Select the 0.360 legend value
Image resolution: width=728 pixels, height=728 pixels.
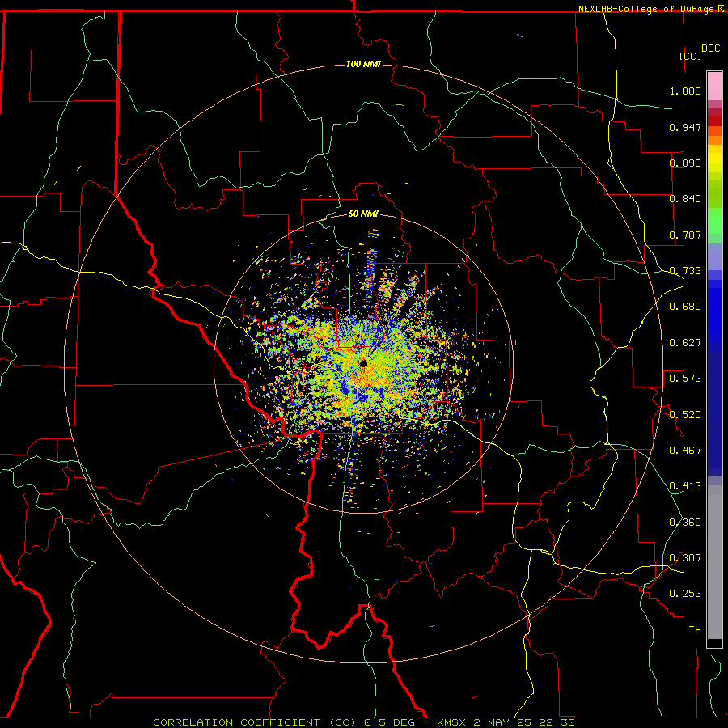tap(685, 523)
